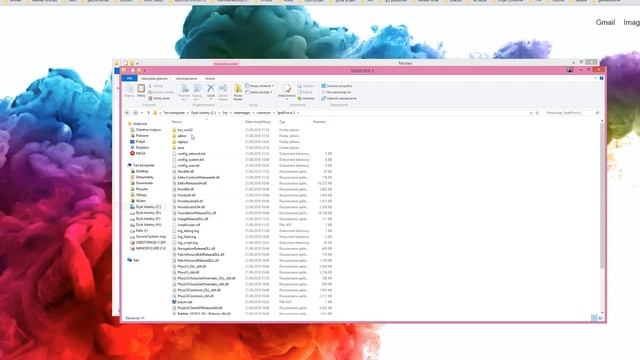Viewport: 640px width, 360px height.
Task: Click the Usuń (delete) X icon
Action: (x=211, y=88)
